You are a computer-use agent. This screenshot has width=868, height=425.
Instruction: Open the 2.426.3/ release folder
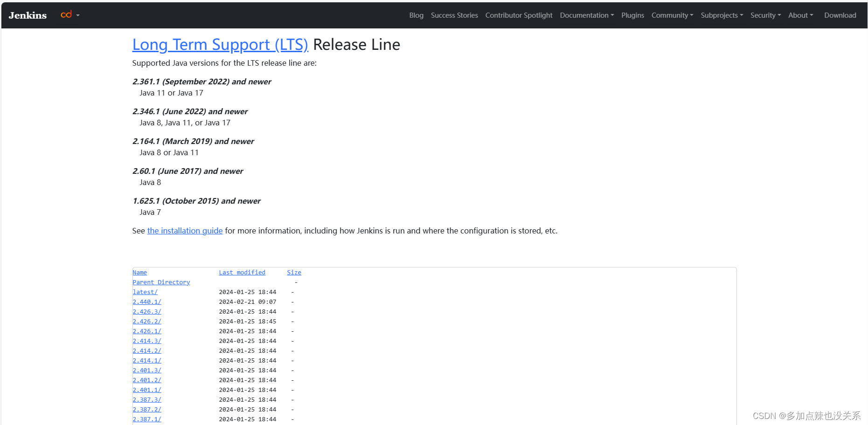147,312
